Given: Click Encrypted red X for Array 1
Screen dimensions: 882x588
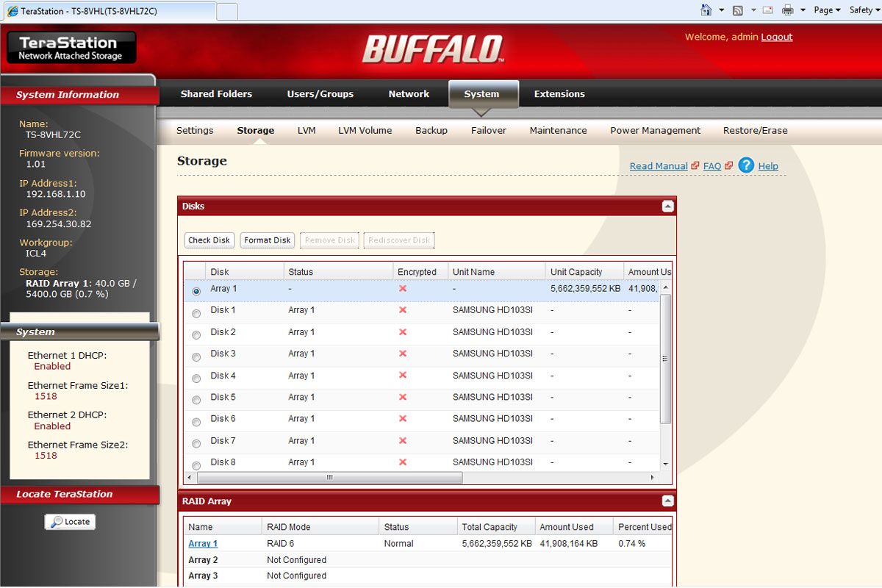Looking at the screenshot, I should pyautogui.click(x=403, y=289).
